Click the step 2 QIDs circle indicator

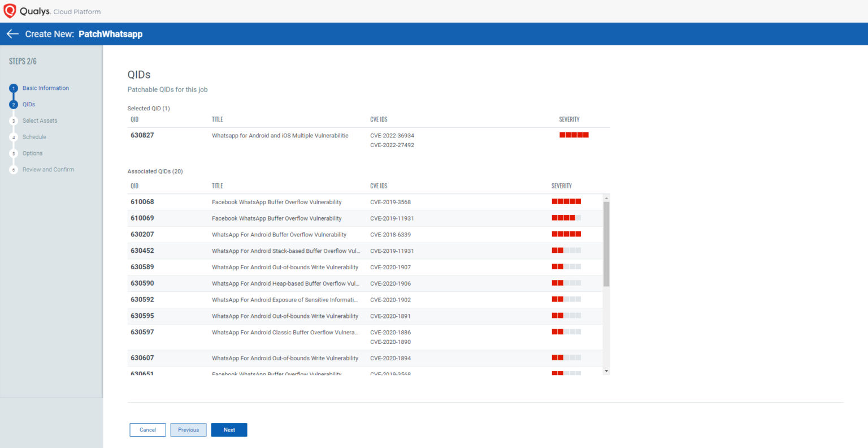pos(13,104)
